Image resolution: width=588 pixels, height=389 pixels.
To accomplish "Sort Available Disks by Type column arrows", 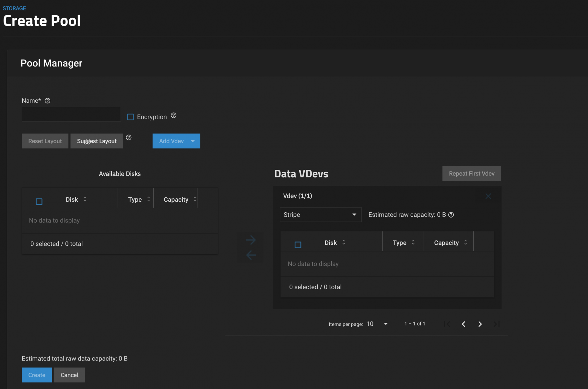I will coord(148,199).
